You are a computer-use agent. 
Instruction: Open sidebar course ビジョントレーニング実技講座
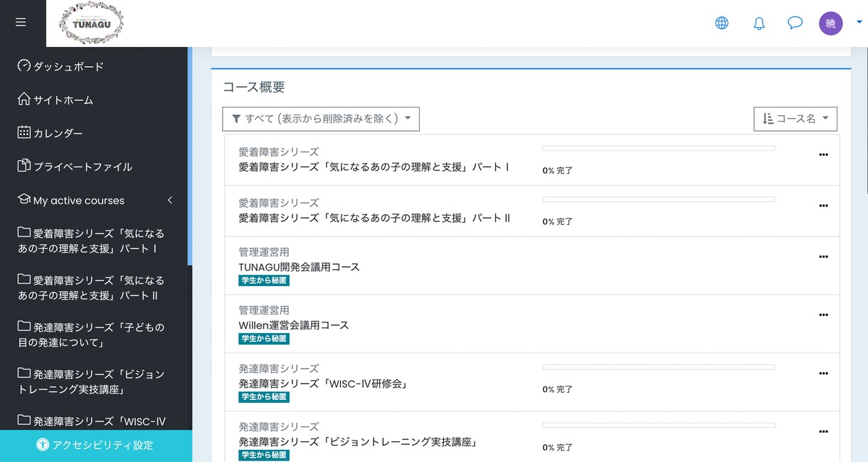pyautogui.click(x=91, y=382)
